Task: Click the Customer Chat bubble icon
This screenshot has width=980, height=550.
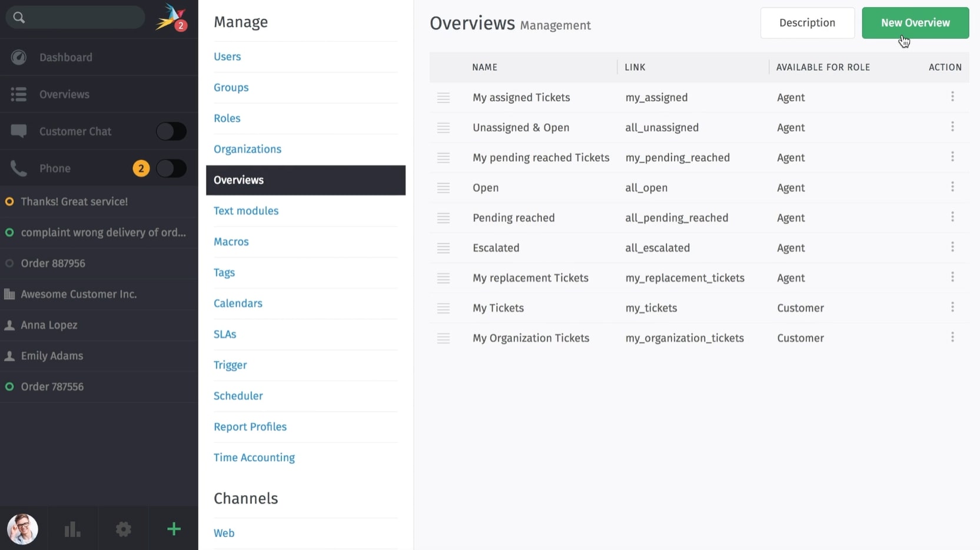Action: (x=19, y=131)
